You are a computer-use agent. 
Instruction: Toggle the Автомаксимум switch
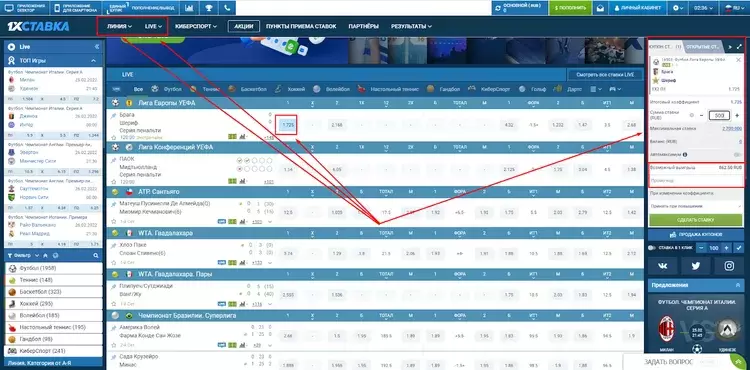pos(738,154)
